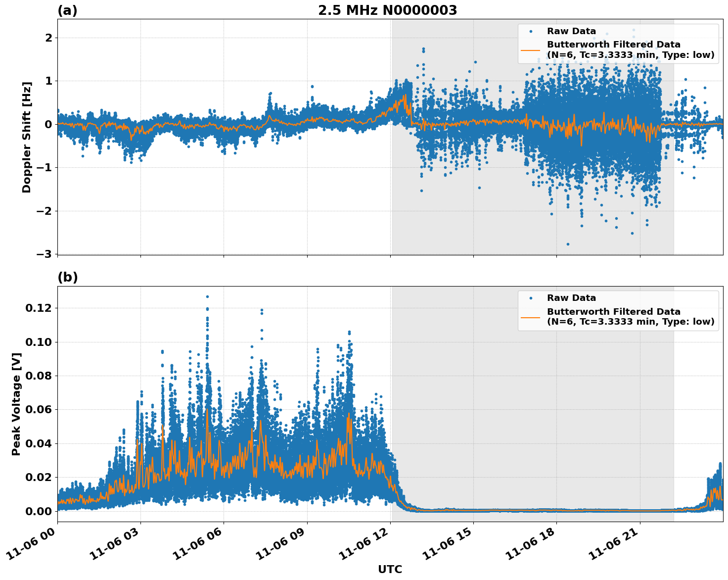Select the "(b)" panel label
Screen dimensions: 728x580
tap(68, 277)
